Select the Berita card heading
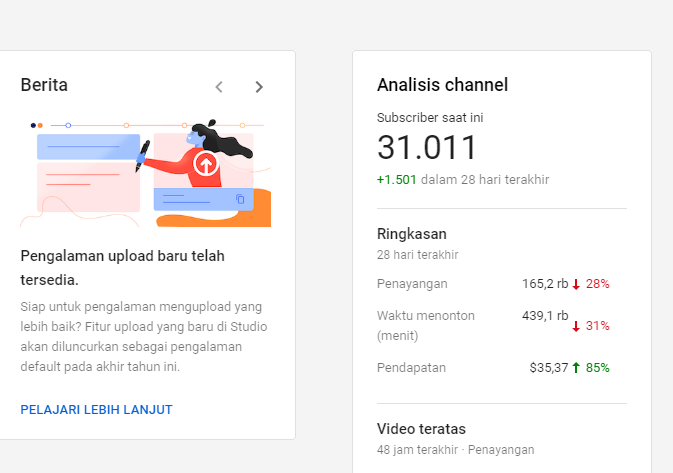Image resolution: width=673 pixels, height=473 pixels. [44, 85]
